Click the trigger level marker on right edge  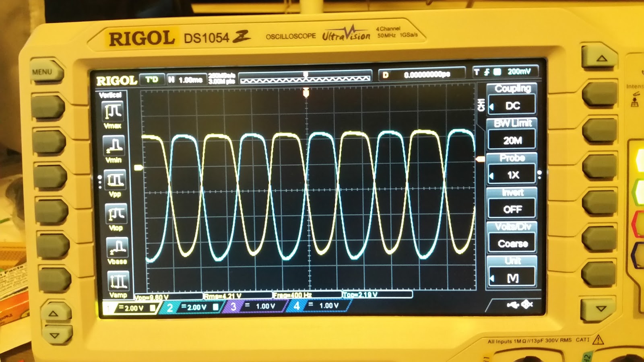tap(480, 159)
